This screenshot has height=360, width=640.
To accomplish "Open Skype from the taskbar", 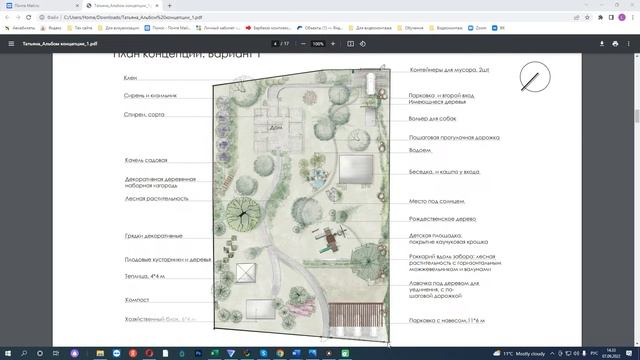I will click(264, 353).
